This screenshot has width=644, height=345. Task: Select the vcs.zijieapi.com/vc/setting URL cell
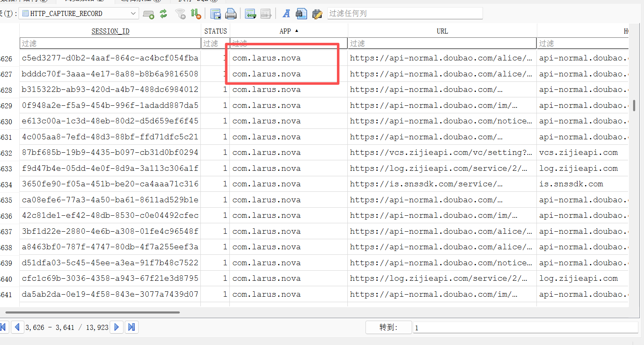442,152
